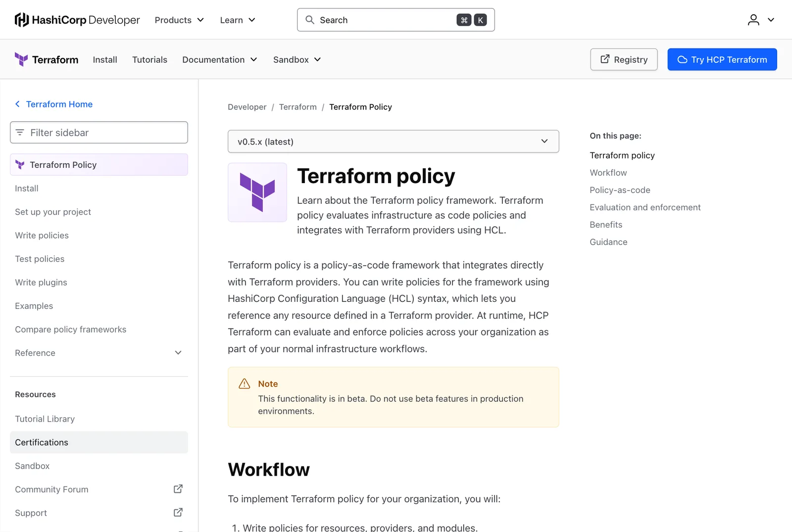Click the filter icon in sidebar filter

[x=20, y=132]
